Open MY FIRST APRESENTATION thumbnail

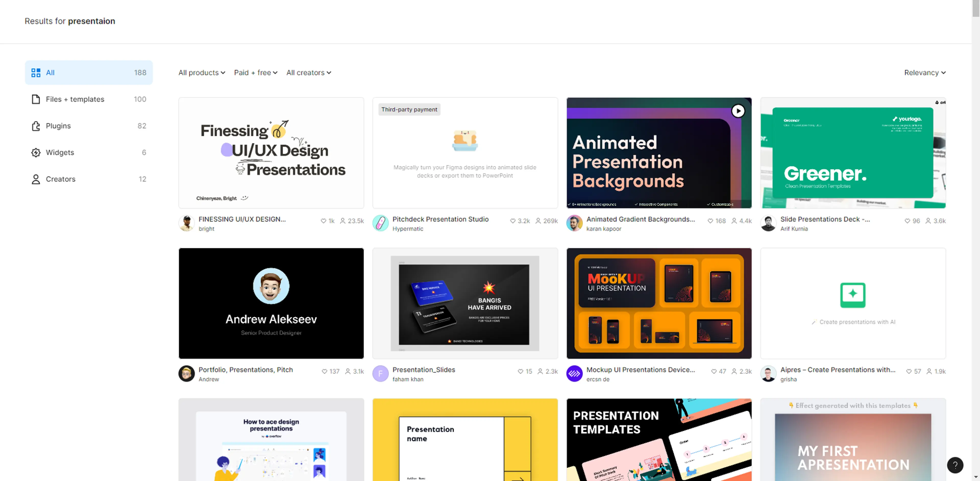(x=853, y=440)
